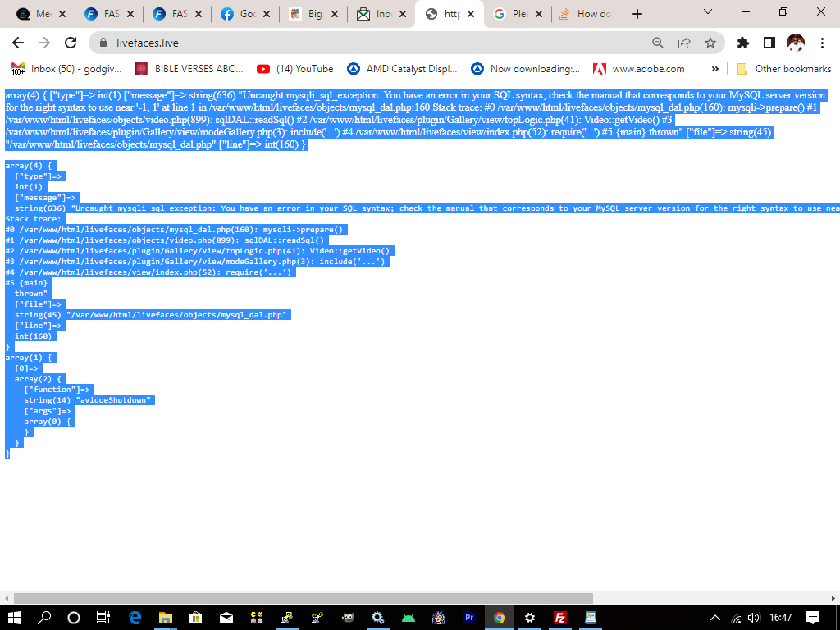Click the Share this page icon
The width and height of the screenshot is (840, 630).
(x=683, y=43)
